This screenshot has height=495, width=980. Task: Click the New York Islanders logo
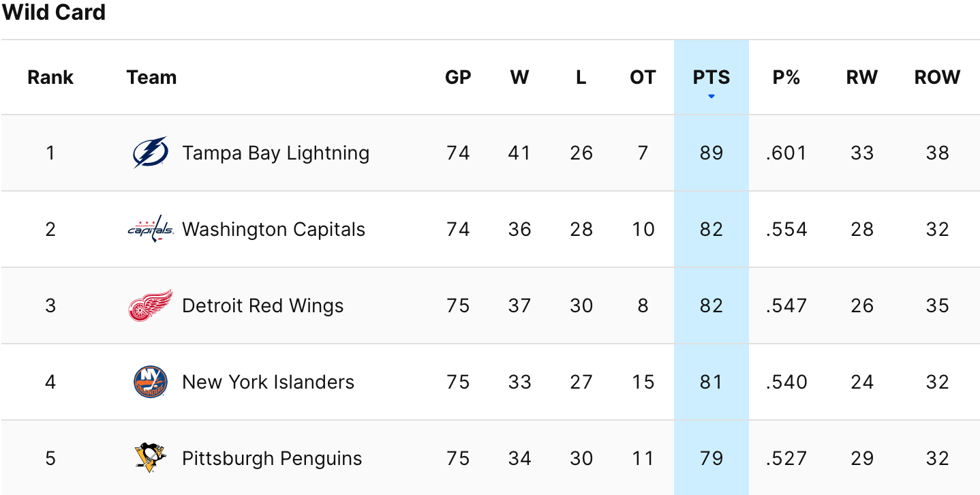151,382
